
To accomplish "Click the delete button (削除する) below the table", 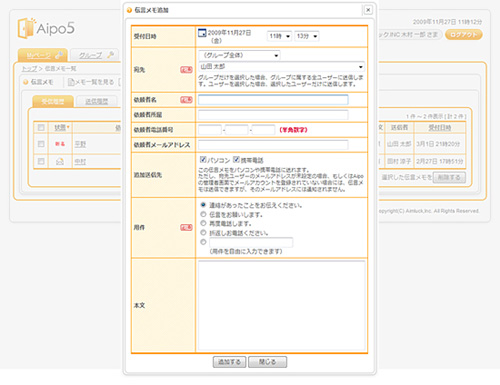I will pos(449,177).
